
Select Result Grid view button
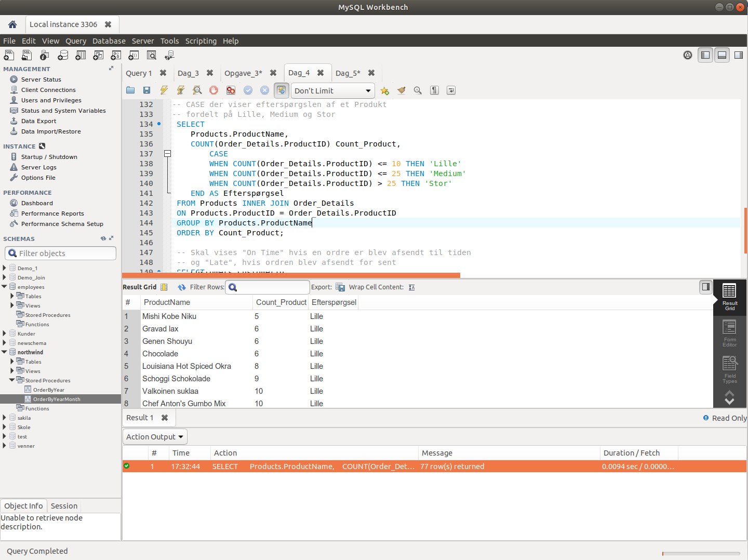(729, 298)
